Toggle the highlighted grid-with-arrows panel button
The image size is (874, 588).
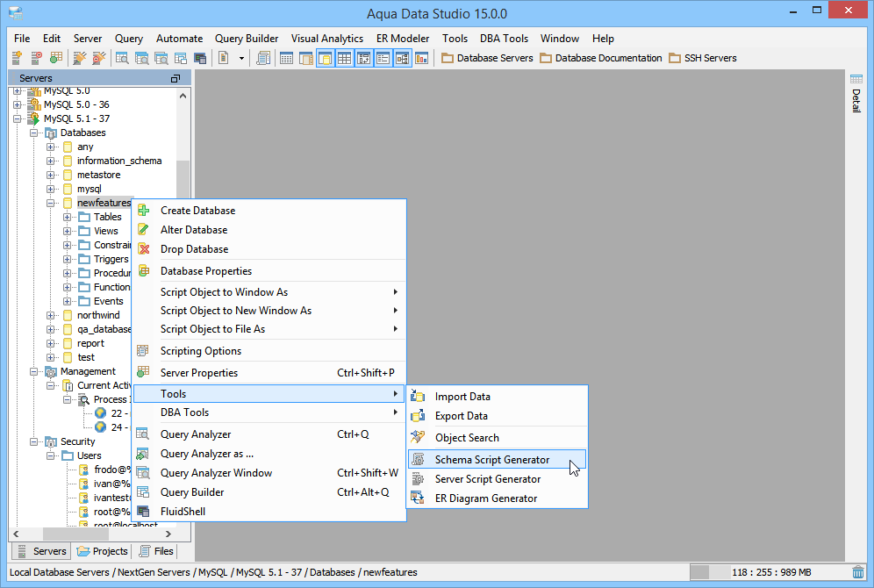364,58
